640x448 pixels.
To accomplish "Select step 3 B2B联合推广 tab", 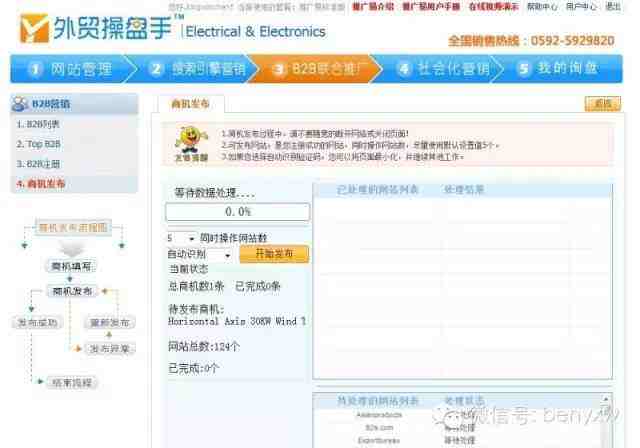I will tap(315, 69).
